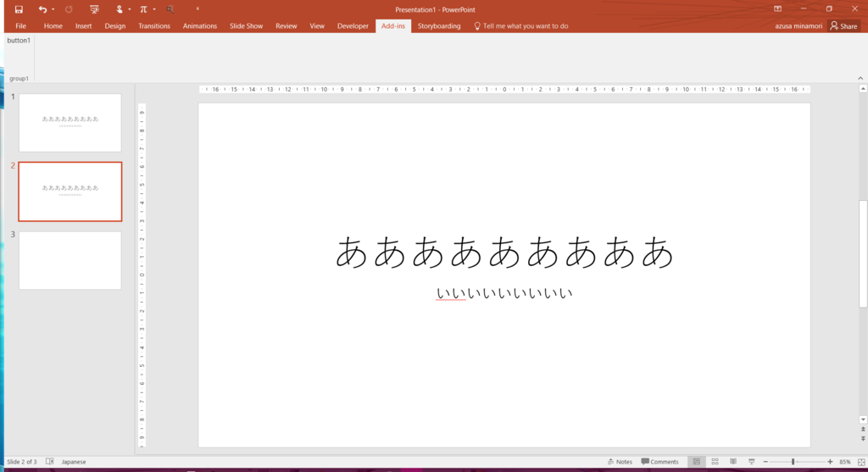The image size is (868, 472).
Task: Click the spell check icon in status bar
Action: point(50,462)
